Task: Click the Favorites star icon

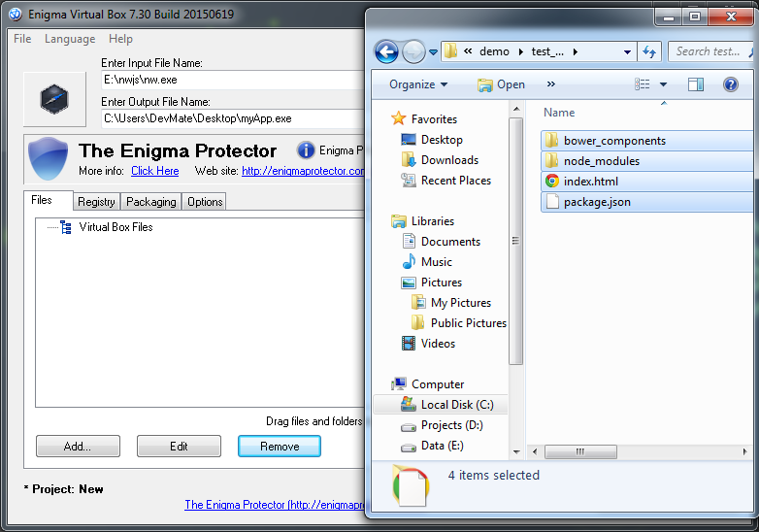Action: point(398,118)
